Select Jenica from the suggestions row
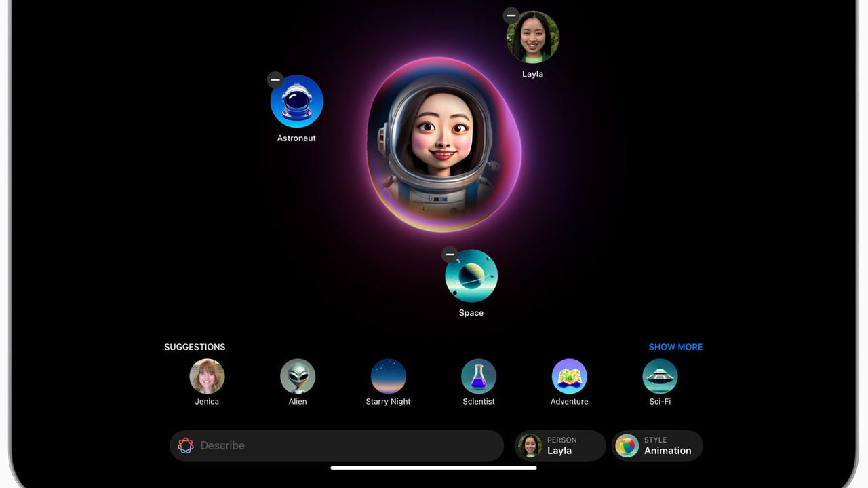The image size is (868, 488). tap(207, 376)
